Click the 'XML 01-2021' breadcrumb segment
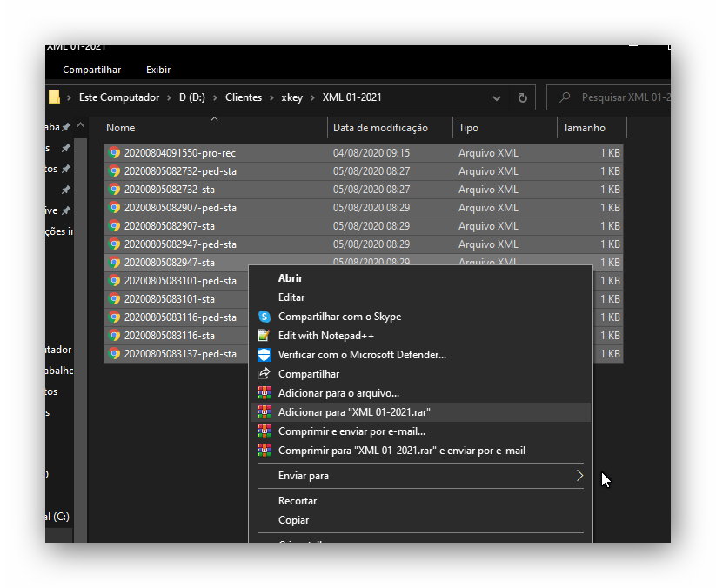716x588 pixels. [351, 97]
